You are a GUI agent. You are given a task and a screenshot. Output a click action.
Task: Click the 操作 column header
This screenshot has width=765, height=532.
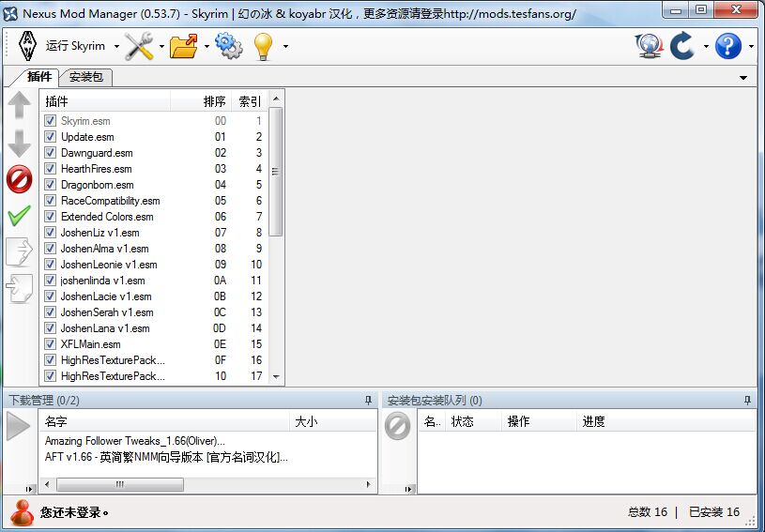click(539, 421)
